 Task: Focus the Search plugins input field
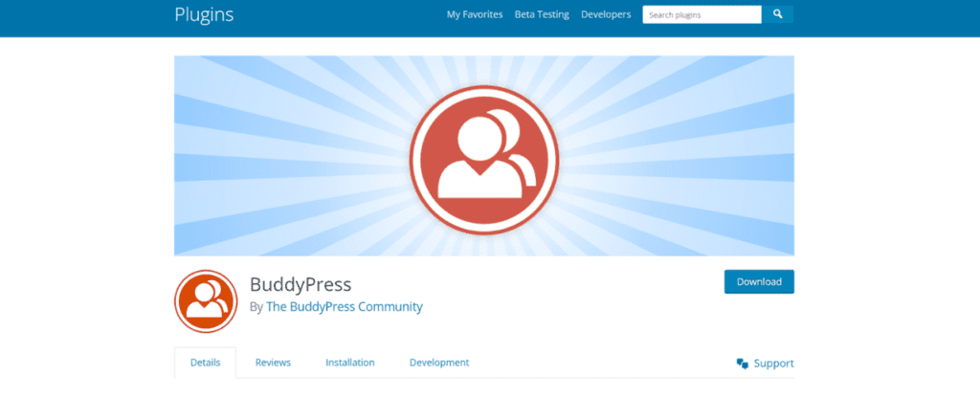pyautogui.click(x=702, y=14)
